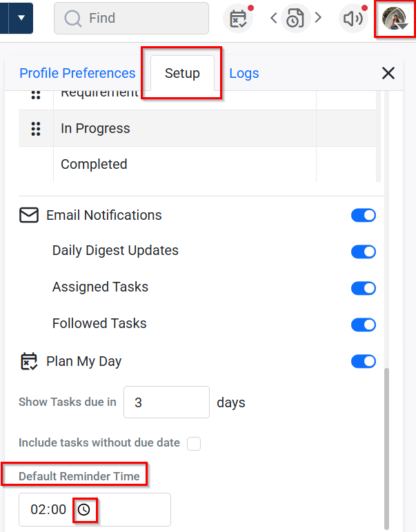This screenshot has height=532, width=416.
Task: Open the announcements speaker icon
Action: 353,19
